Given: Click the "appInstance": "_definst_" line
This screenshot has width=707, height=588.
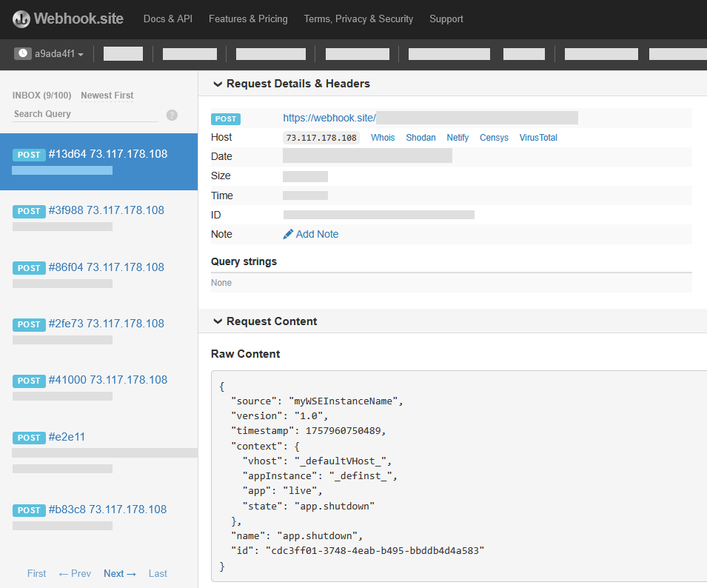Looking at the screenshot, I should tap(320, 475).
